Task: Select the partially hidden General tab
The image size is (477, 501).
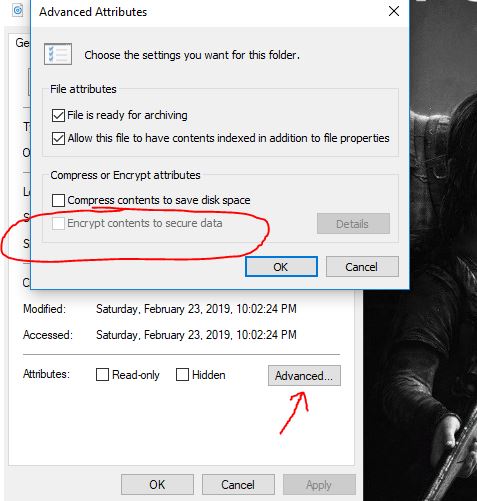Action: 22,43
